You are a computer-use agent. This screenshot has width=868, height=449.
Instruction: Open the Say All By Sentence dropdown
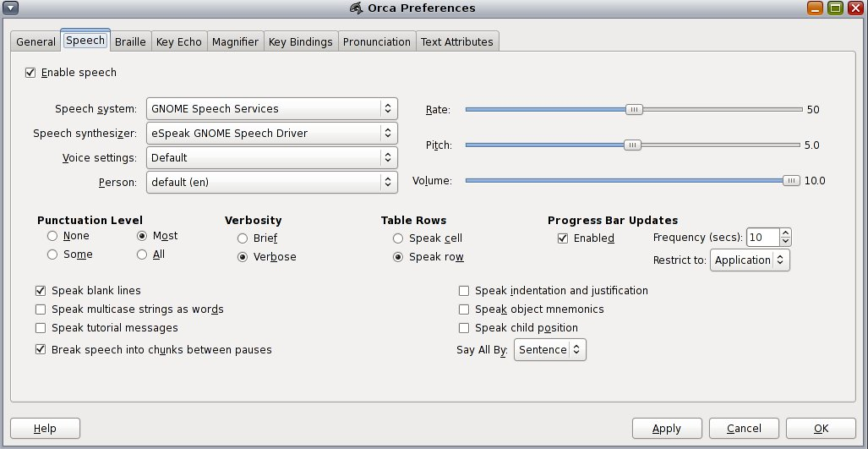point(549,350)
